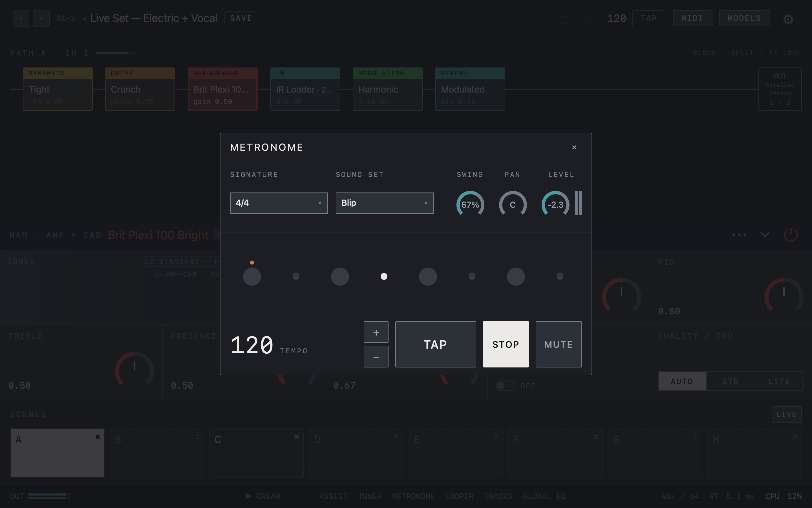Open the MODELS browser
This screenshot has height=508, width=812.
tap(745, 18)
